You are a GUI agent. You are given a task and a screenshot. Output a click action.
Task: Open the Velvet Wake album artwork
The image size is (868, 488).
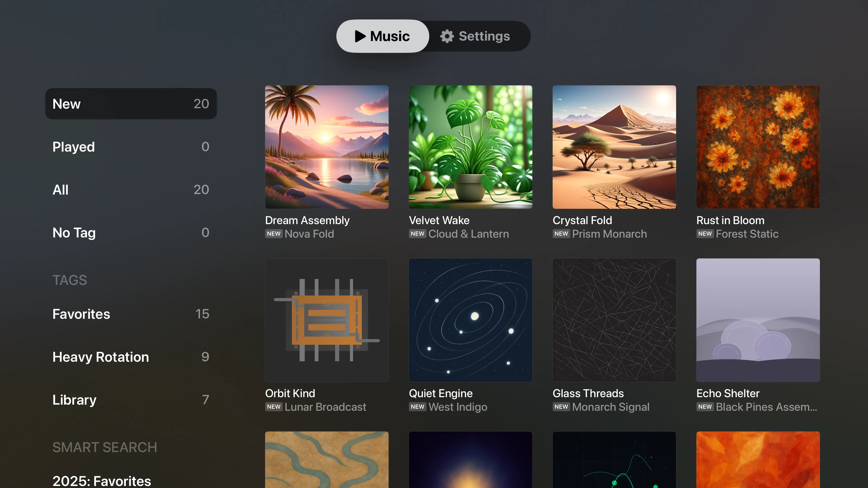470,147
